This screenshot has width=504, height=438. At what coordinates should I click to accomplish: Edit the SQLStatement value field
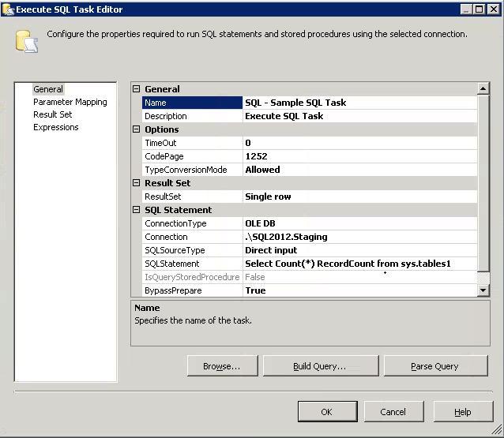pyautogui.click(x=359, y=264)
